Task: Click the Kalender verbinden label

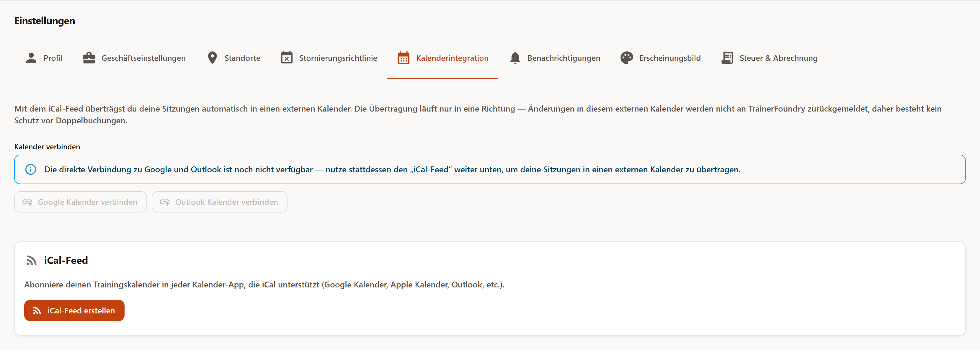Action: coord(47,147)
